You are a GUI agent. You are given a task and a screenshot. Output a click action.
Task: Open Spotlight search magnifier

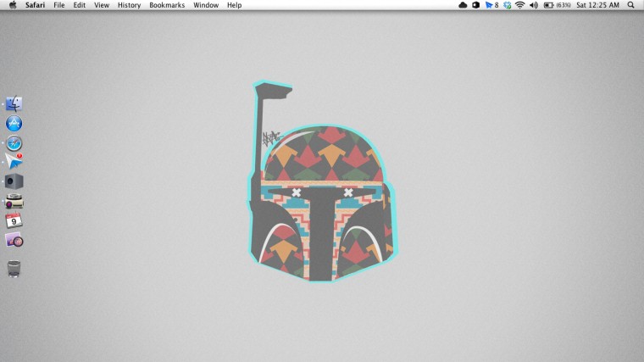630,5
